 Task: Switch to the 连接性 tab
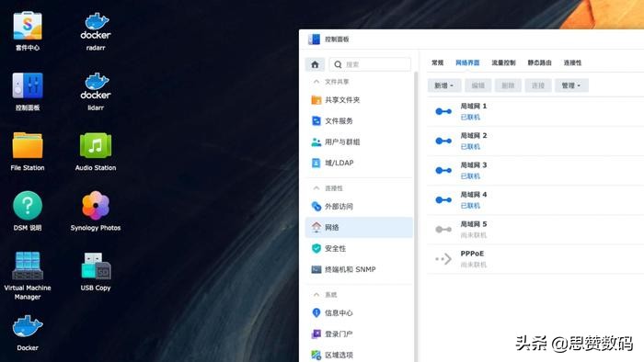[x=572, y=62]
